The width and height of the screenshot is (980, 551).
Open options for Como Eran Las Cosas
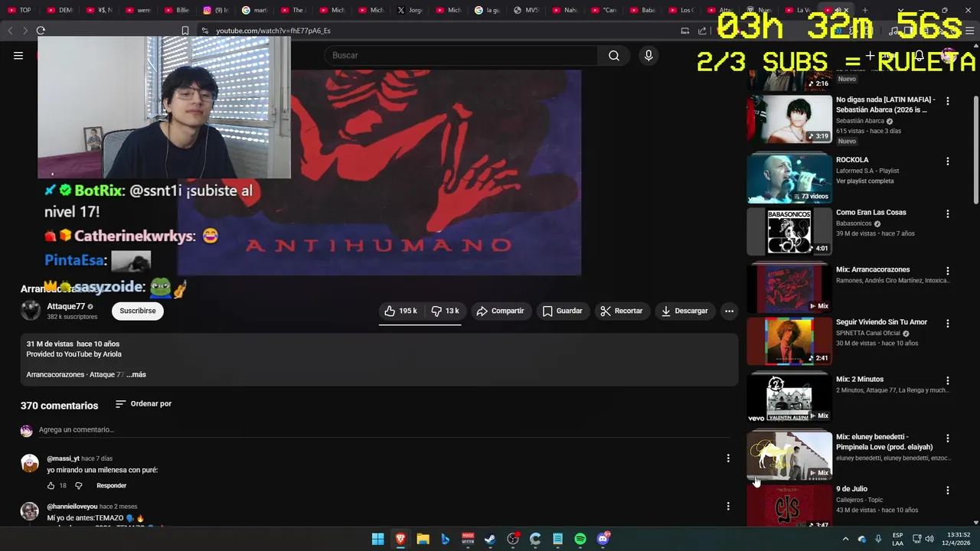[x=948, y=214]
